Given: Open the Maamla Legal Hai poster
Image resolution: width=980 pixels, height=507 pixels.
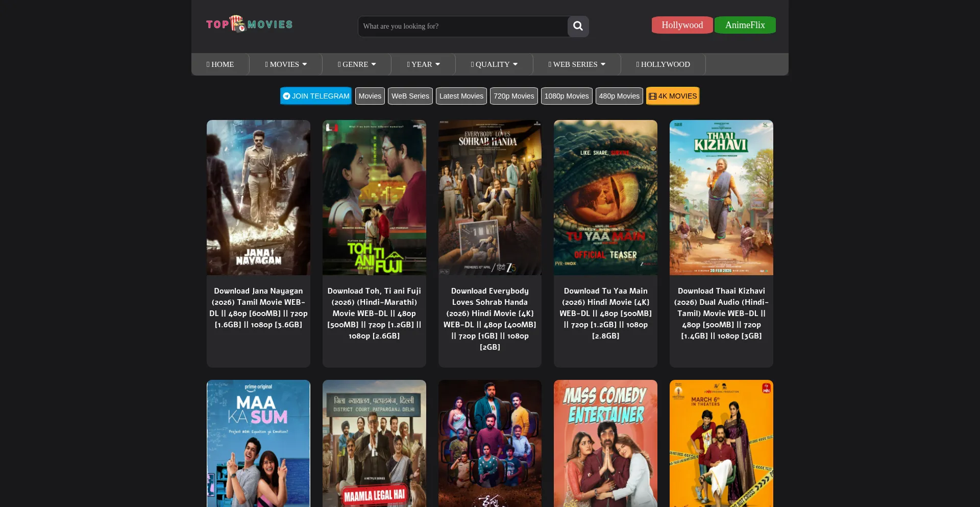Looking at the screenshot, I should pyautogui.click(x=374, y=443).
